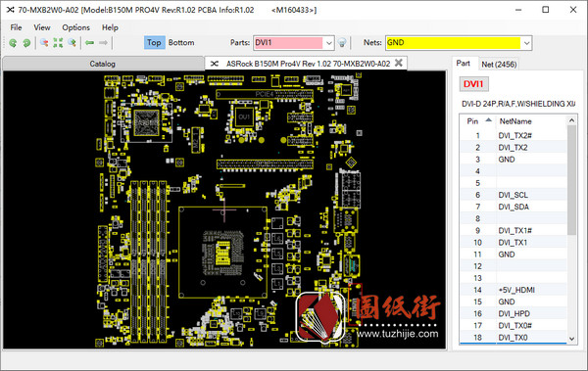Select pin 2 row DVI_TX2

pyautogui.click(x=514, y=148)
